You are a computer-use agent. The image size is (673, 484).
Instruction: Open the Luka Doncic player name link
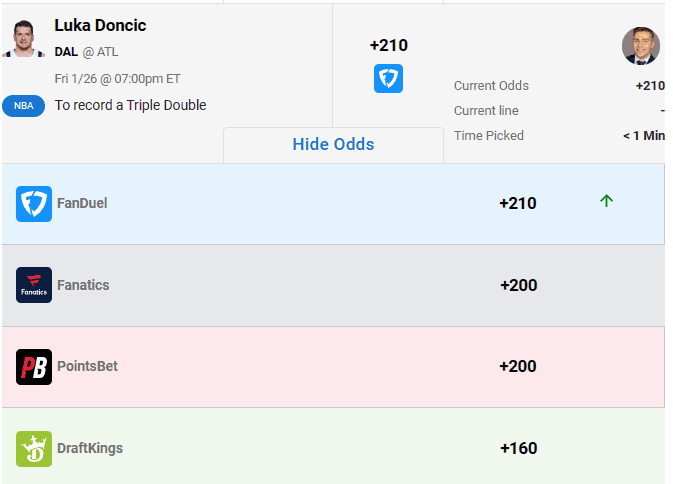[x=100, y=25]
